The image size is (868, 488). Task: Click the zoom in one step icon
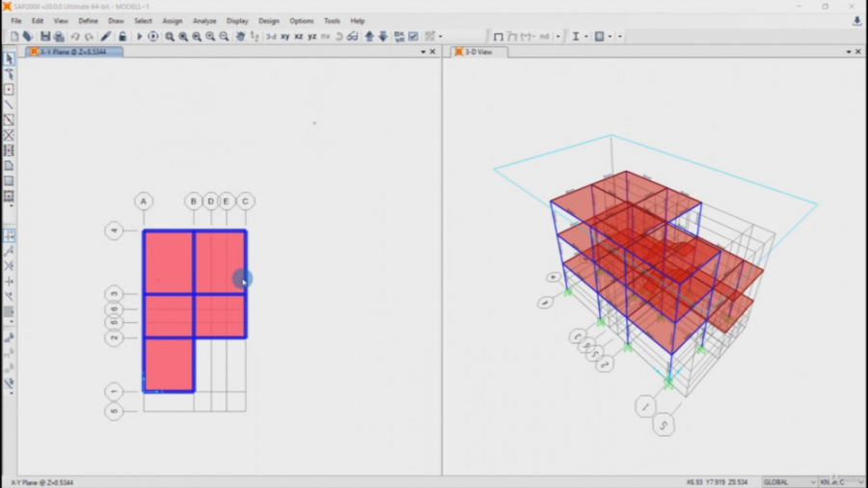[210, 37]
